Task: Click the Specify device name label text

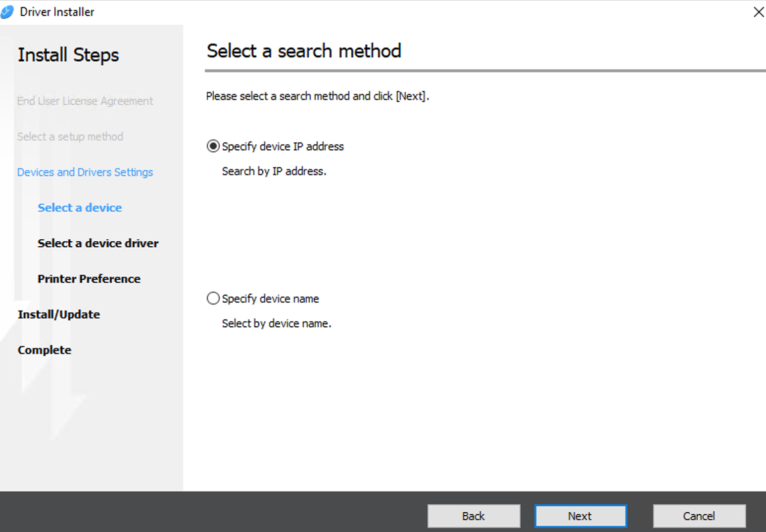Action: pyautogui.click(x=270, y=299)
